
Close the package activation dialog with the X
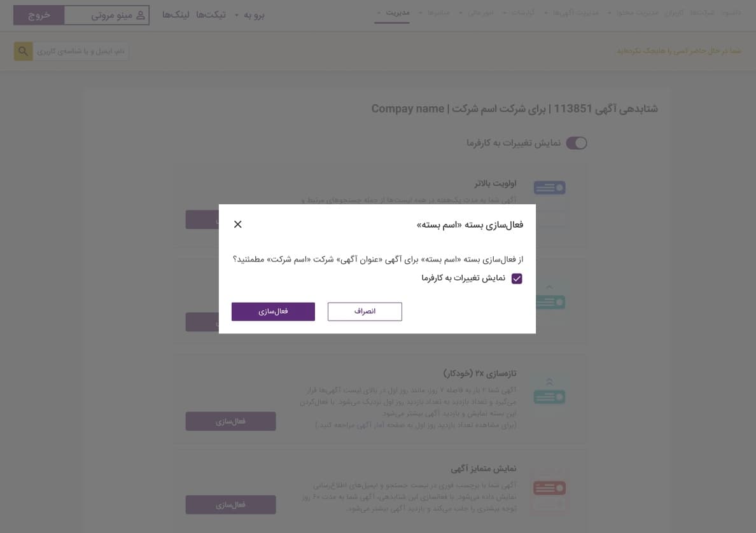238,224
